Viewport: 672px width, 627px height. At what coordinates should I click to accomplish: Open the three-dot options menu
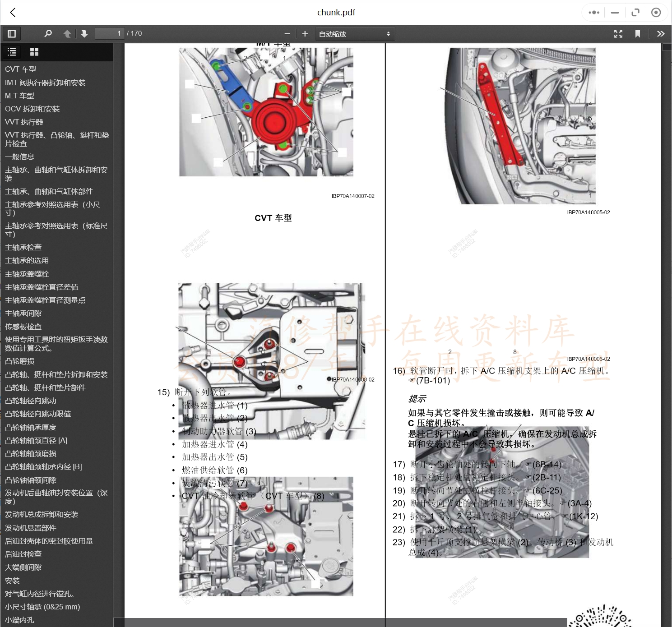[x=593, y=12]
